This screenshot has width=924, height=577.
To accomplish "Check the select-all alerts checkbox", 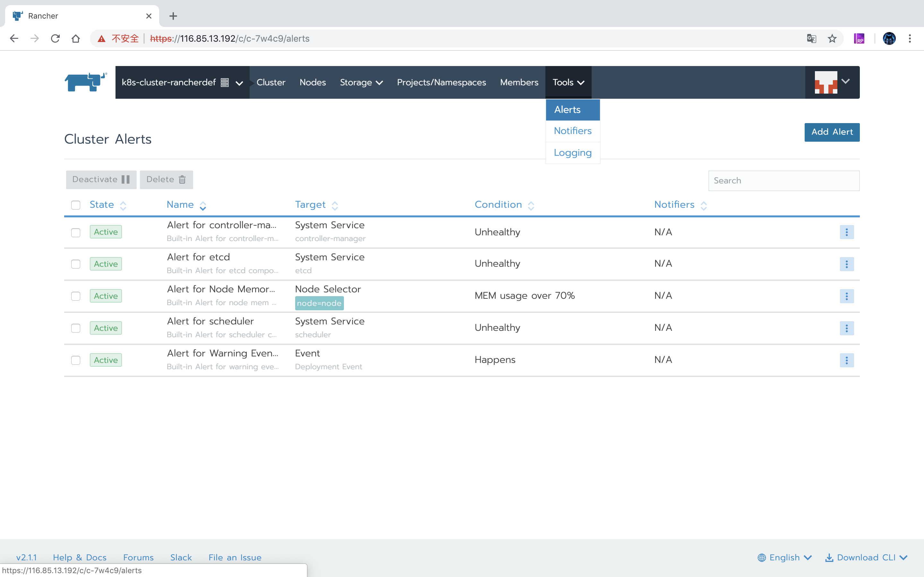I will point(76,205).
